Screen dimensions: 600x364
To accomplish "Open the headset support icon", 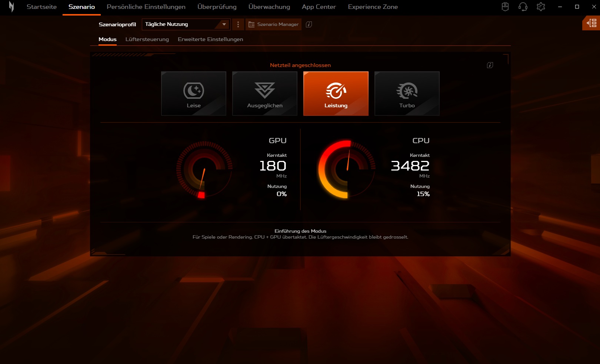I will click(523, 7).
